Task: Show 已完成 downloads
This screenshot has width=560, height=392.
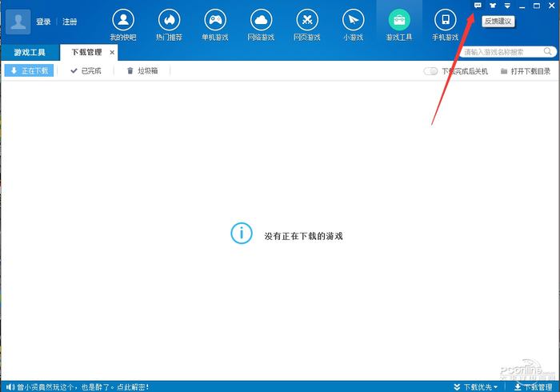Action: (x=86, y=70)
